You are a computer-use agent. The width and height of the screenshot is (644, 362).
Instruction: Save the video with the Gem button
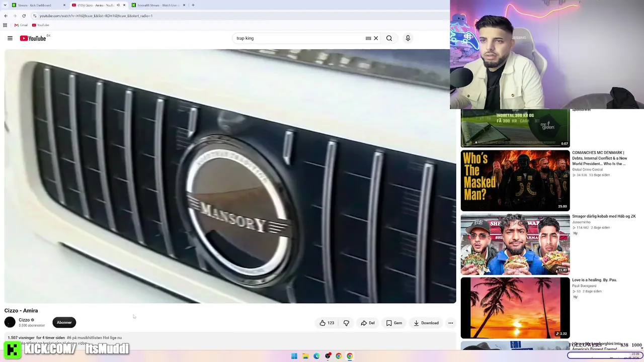pyautogui.click(x=394, y=323)
